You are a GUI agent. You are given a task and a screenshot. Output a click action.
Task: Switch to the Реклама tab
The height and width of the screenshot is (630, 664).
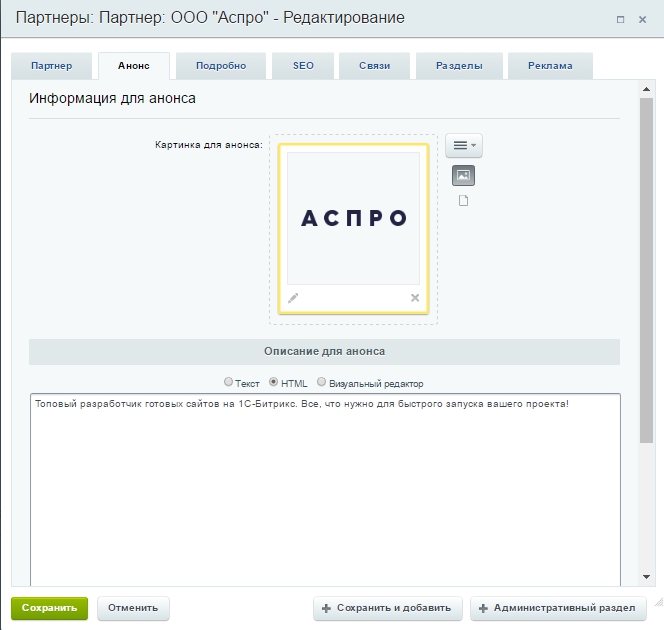tap(550, 66)
